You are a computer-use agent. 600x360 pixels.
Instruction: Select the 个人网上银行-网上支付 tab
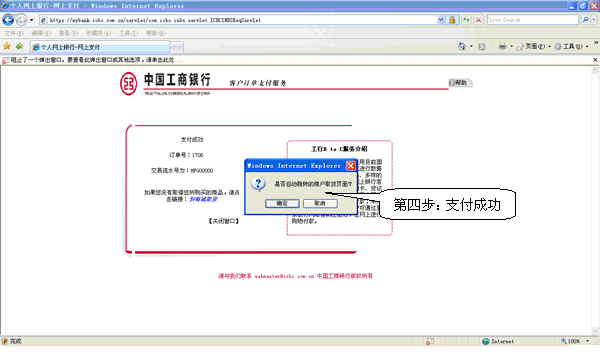pyautogui.click(x=100, y=47)
